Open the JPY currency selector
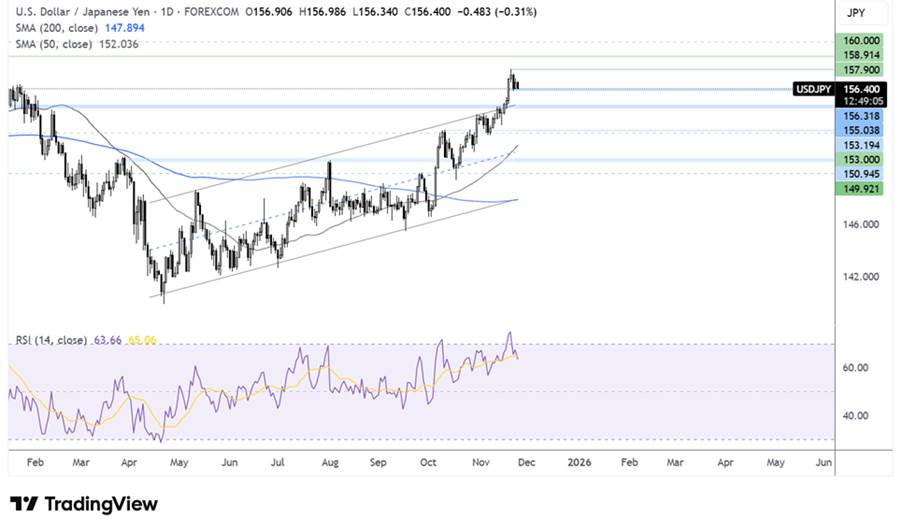 coord(855,13)
